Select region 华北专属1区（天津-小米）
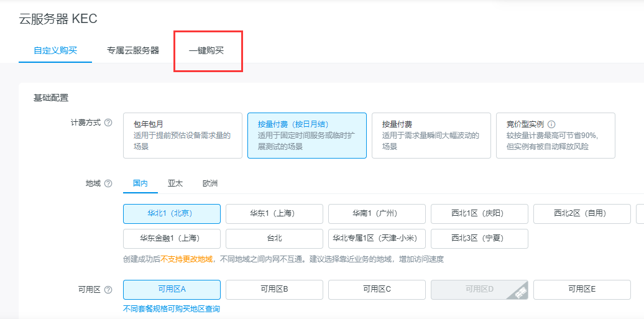 (377, 239)
